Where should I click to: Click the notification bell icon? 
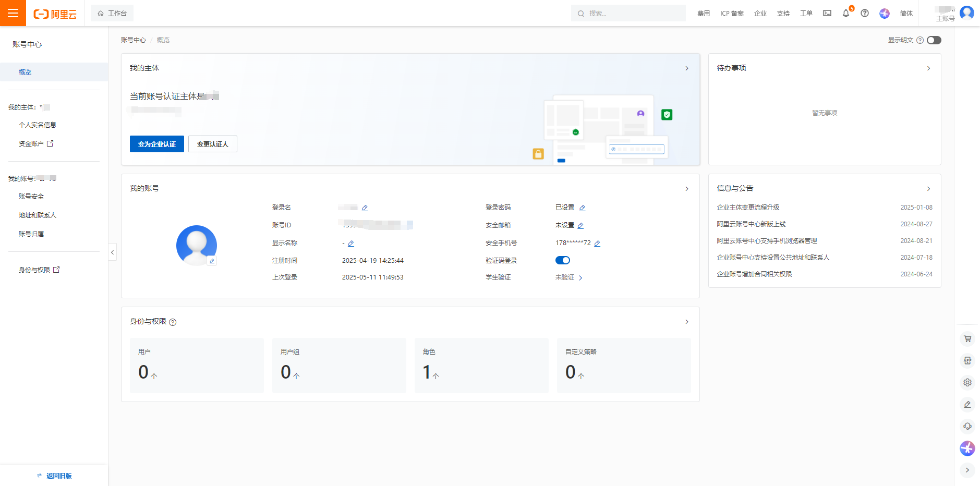click(x=845, y=14)
